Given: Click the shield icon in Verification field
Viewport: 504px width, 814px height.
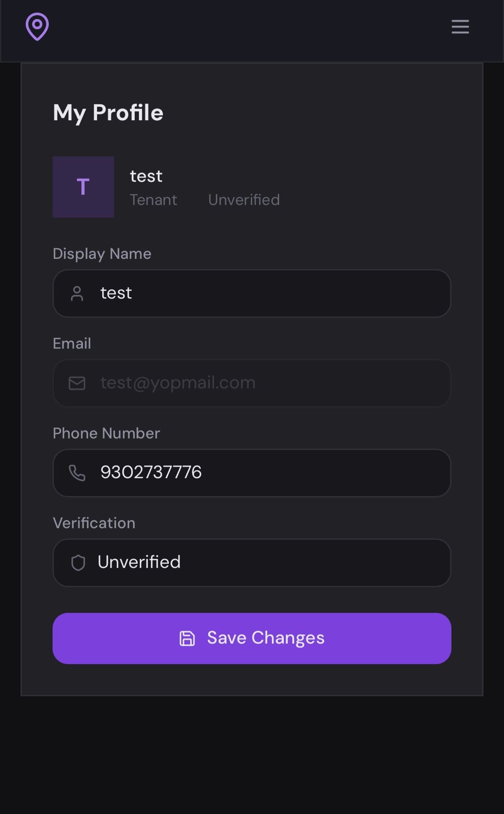Looking at the screenshot, I should pyautogui.click(x=78, y=563).
